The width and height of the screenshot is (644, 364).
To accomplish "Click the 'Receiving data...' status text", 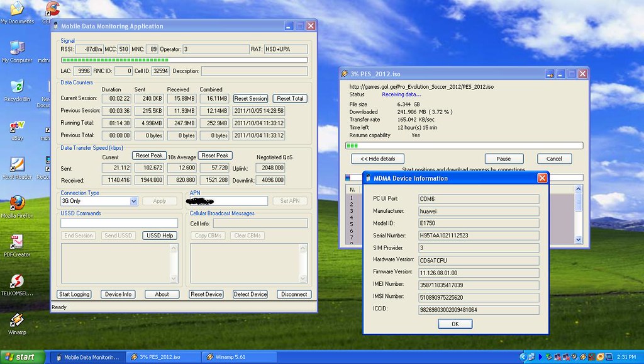I will pos(402,94).
